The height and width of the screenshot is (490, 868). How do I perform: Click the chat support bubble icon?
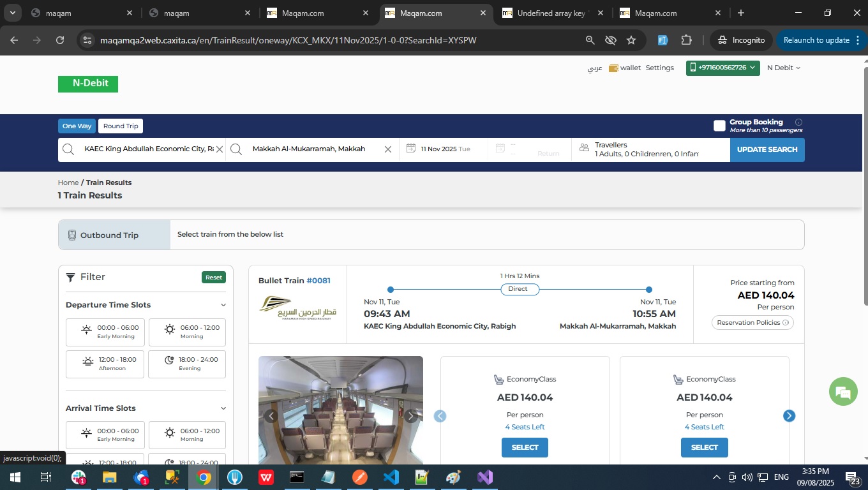pyautogui.click(x=842, y=391)
